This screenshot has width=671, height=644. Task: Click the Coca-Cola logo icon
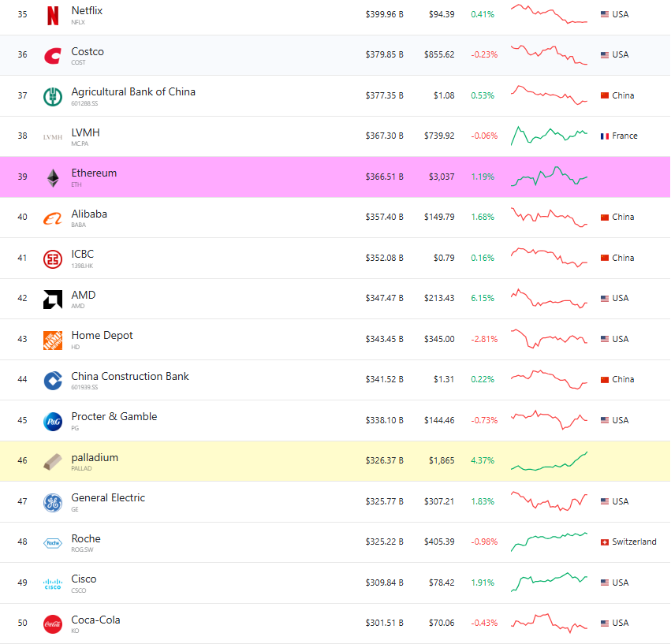click(53, 624)
